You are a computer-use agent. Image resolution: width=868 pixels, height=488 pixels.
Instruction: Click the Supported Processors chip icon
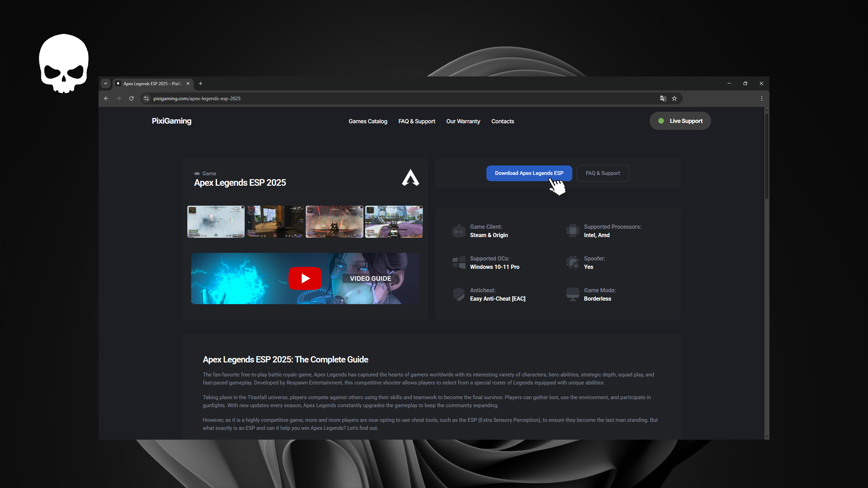pos(573,231)
